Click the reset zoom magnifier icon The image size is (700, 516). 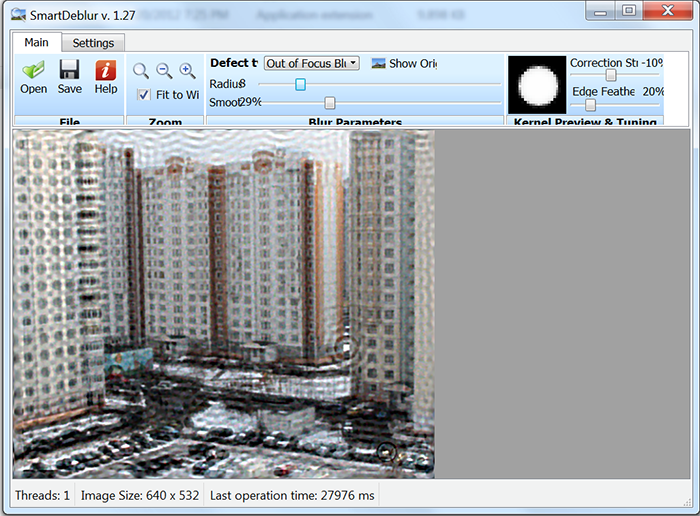click(x=141, y=71)
